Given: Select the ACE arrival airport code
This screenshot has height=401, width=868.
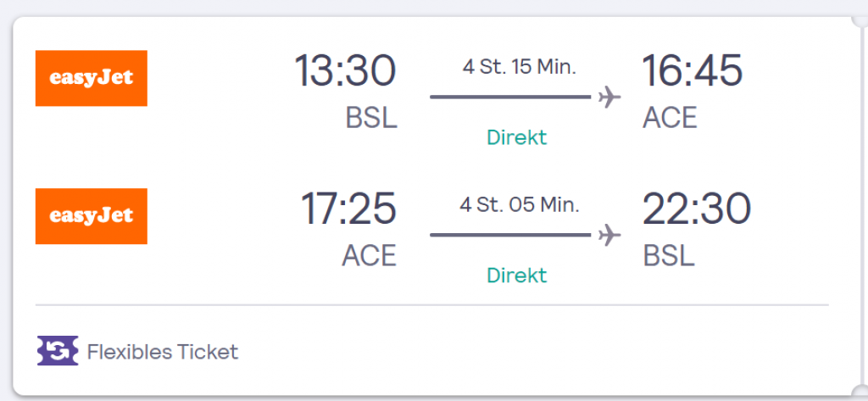Looking at the screenshot, I should pos(670,118).
